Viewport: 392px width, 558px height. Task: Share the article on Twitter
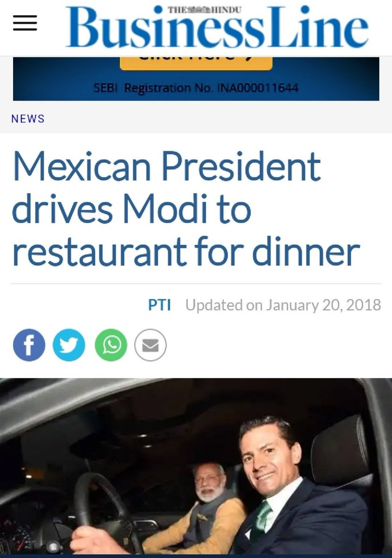click(x=69, y=345)
